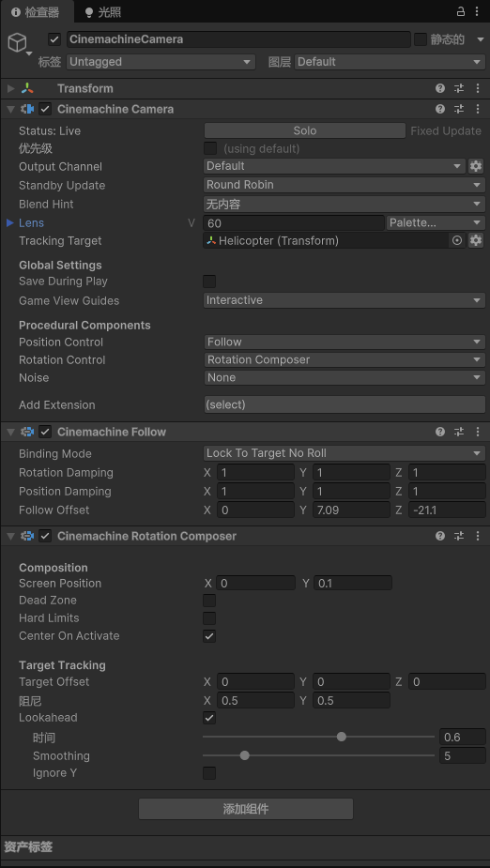Open the 图层 Default layer dropdown
The width and height of the screenshot is (490, 868).
(390, 62)
